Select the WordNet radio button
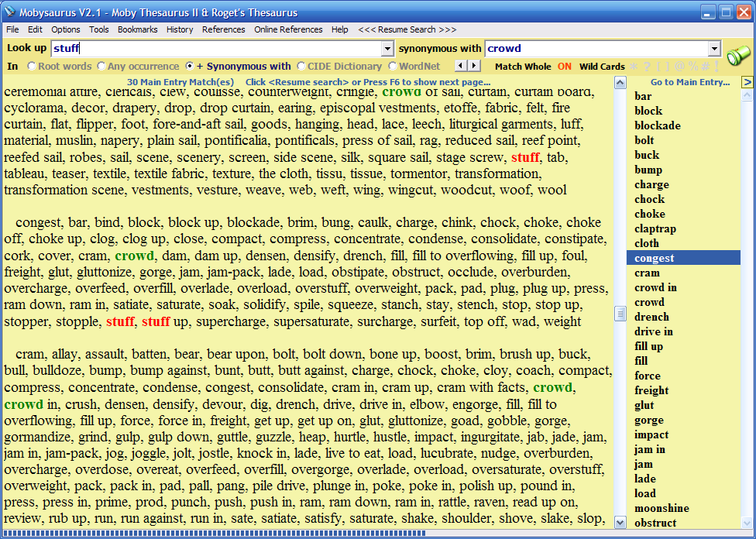756x539 pixels. [393, 66]
